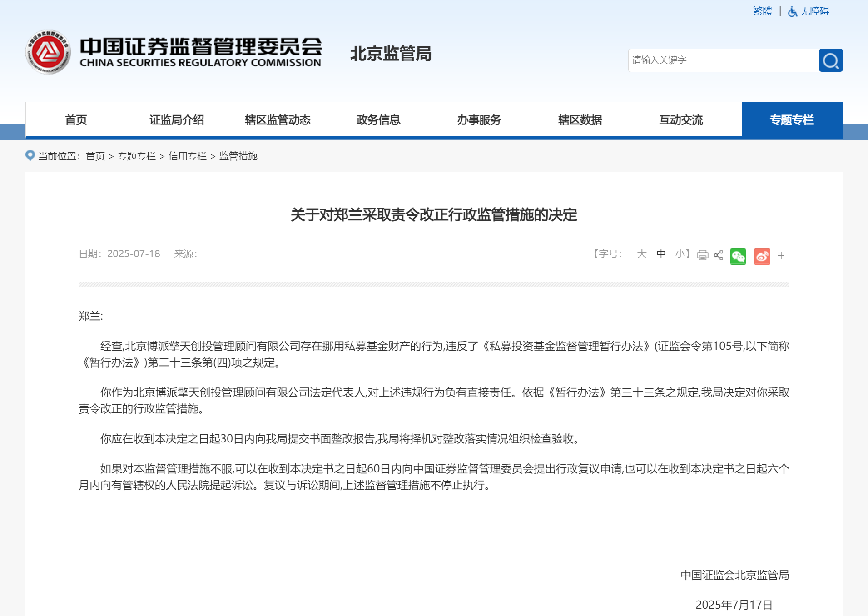Go to 专题专栏 in breadcrumb
The width and height of the screenshot is (868, 616).
pyautogui.click(x=137, y=156)
